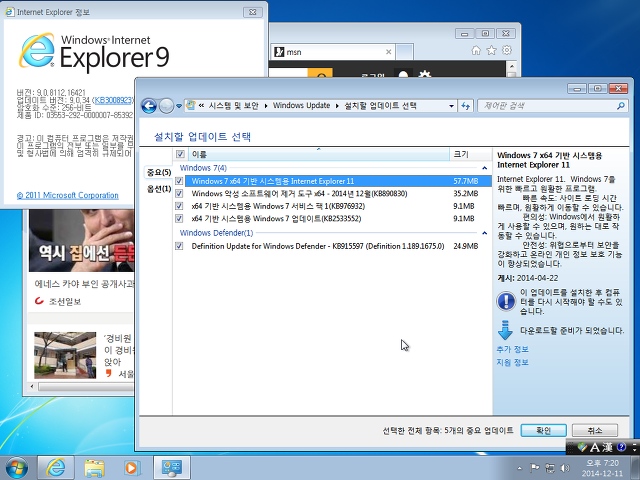Image resolution: width=640 pixels, height=480 pixels.
Task: Select the '중요(5)' tab
Action: [x=159, y=173]
